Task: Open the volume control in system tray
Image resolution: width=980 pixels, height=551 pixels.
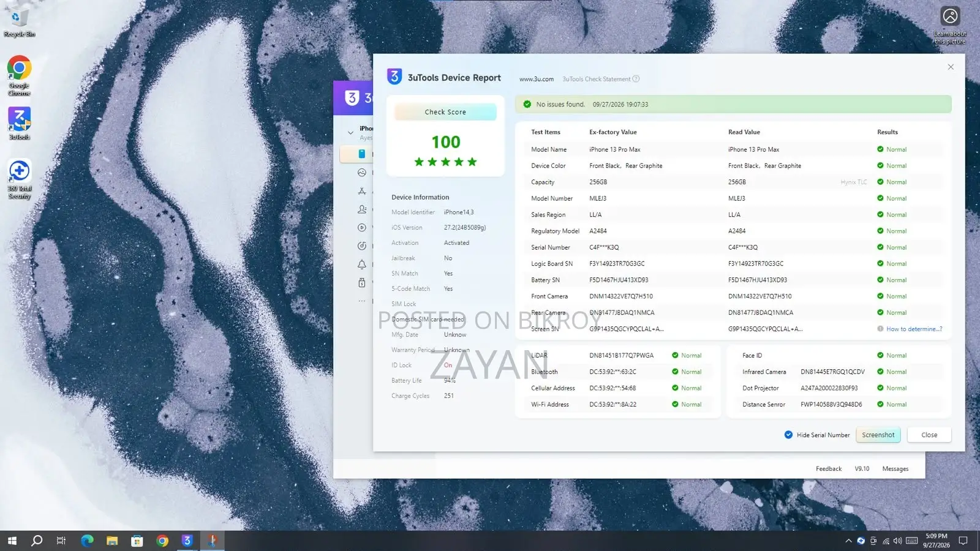Action: (898, 541)
